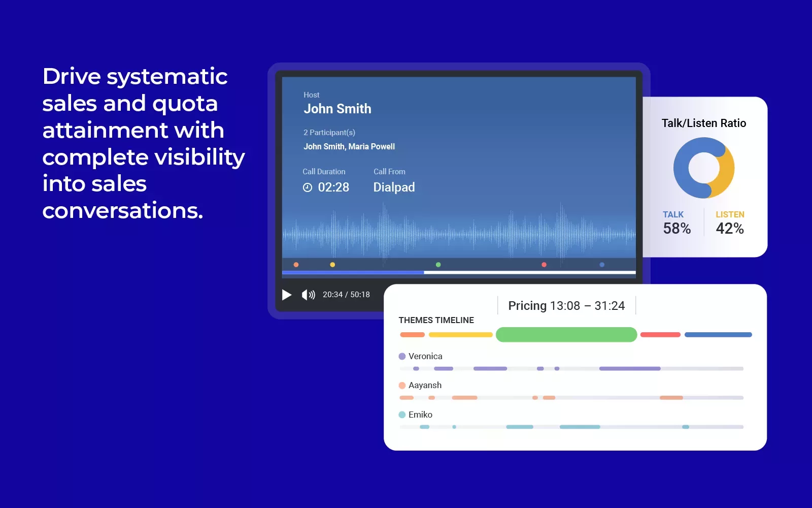Click the orange dot next to Aayansh

pyautogui.click(x=402, y=386)
